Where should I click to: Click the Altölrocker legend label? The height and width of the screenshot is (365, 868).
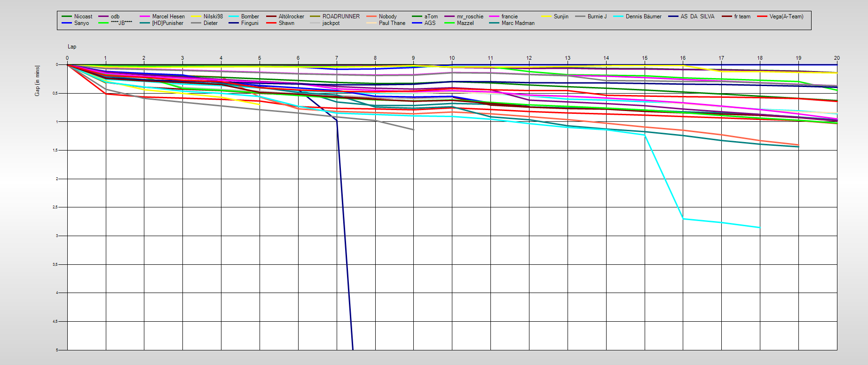point(291,16)
